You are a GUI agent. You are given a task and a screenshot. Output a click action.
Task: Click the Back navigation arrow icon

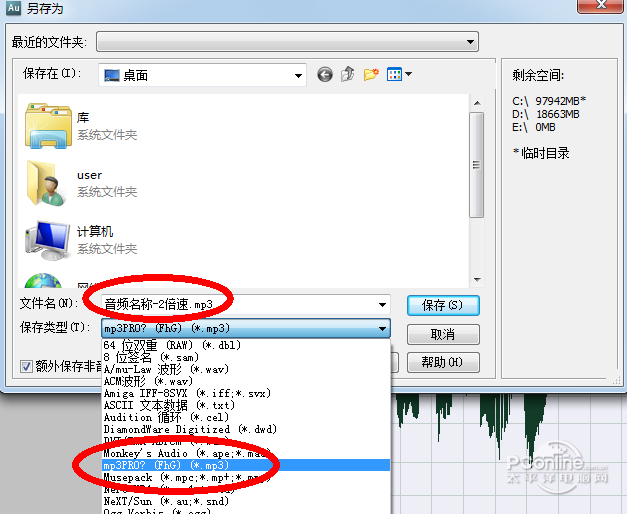coord(325,74)
